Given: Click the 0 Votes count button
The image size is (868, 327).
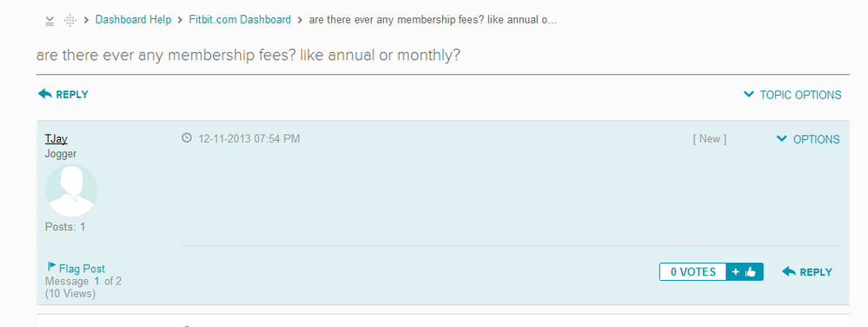Looking at the screenshot, I should tap(692, 272).
